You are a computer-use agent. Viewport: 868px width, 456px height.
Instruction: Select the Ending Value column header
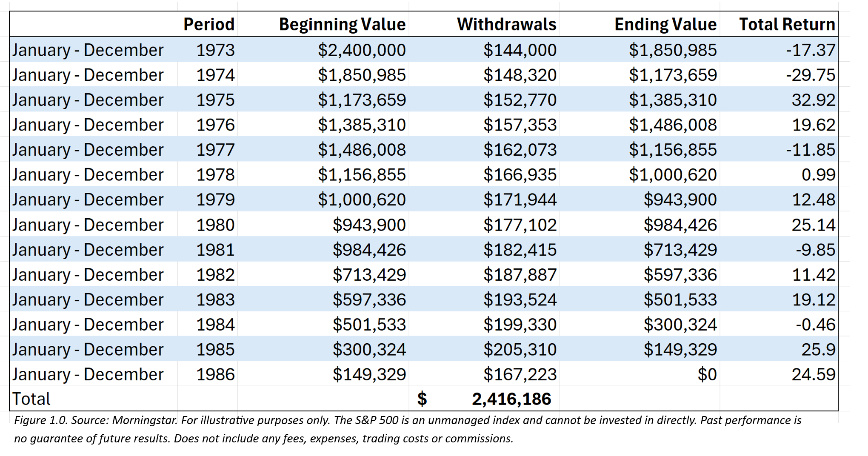click(665, 24)
